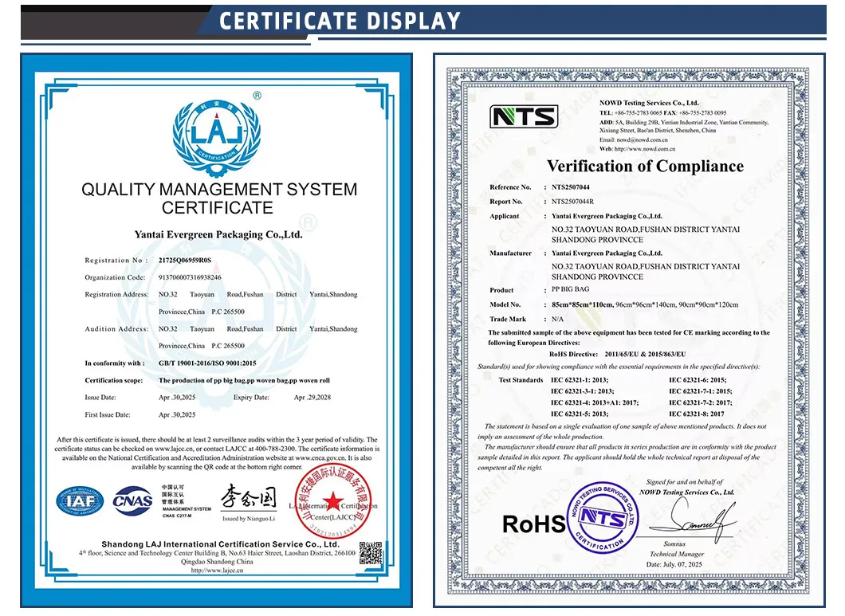Screen dimensions: 845x616
Task: Click the http://www.lajcc.cn link
Action: tap(217, 571)
